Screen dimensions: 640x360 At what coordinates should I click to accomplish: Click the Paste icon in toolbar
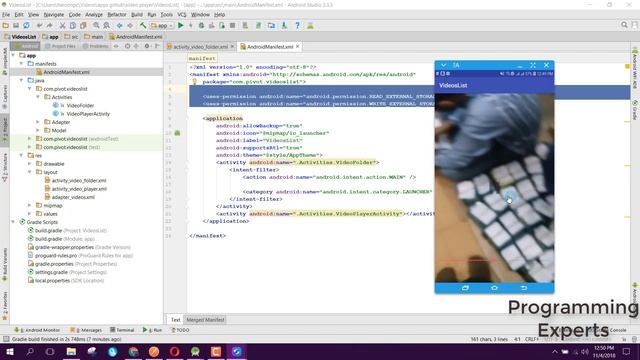click(x=83, y=25)
